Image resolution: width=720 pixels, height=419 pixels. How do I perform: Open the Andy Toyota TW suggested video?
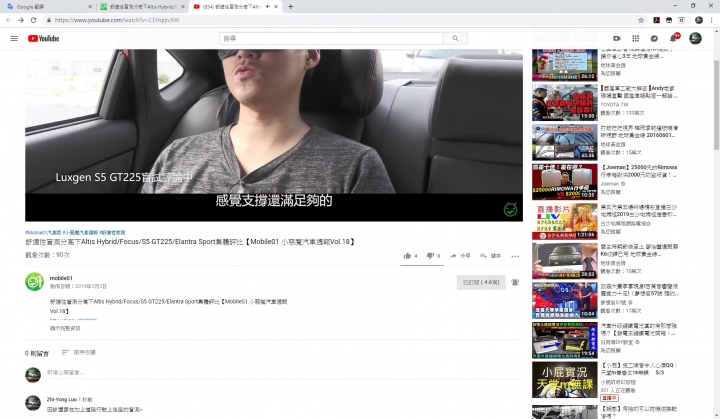point(565,102)
